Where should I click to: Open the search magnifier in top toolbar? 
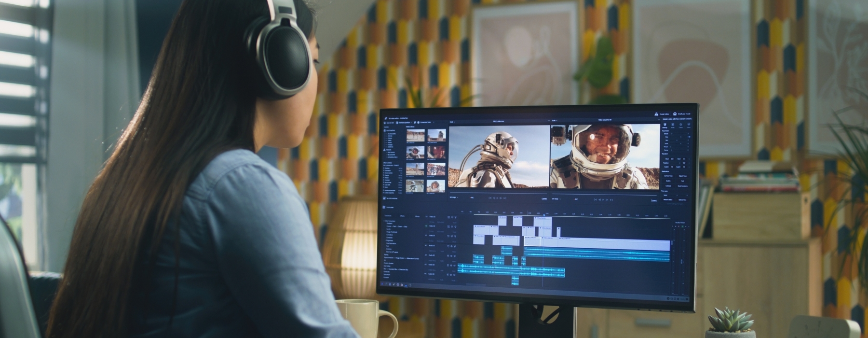point(415,122)
